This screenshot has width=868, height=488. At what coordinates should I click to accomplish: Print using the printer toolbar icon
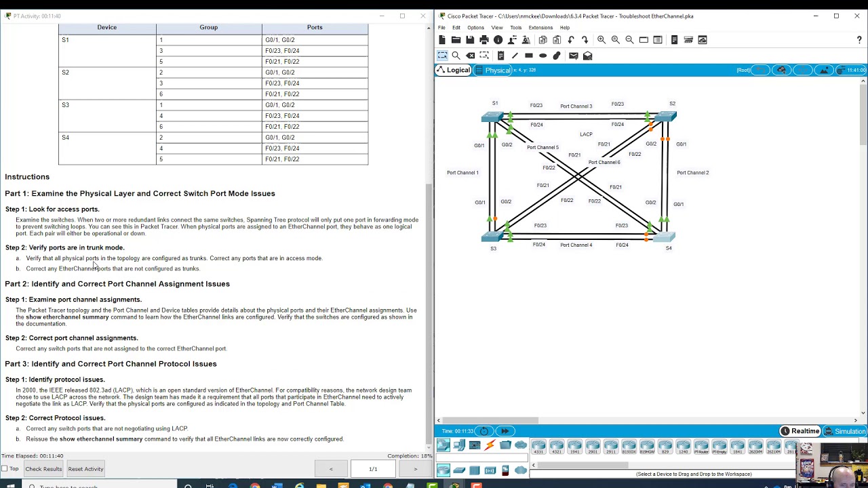click(x=484, y=40)
